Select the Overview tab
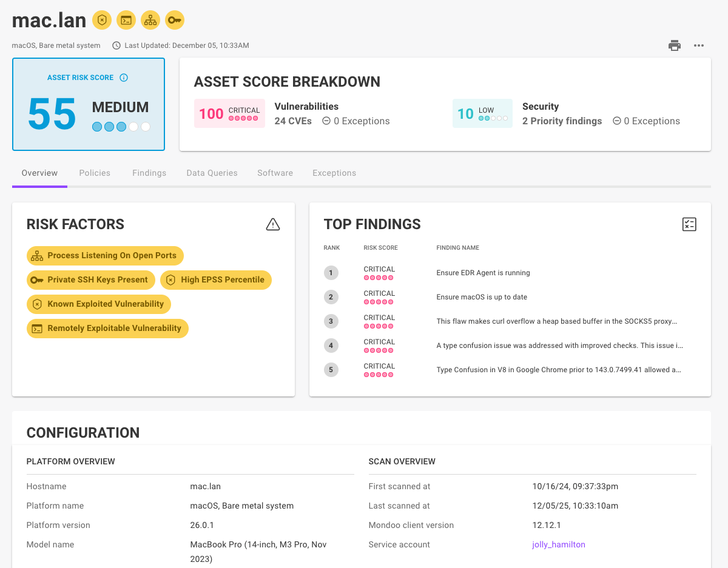The image size is (728, 568). pyautogui.click(x=39, y=173)
